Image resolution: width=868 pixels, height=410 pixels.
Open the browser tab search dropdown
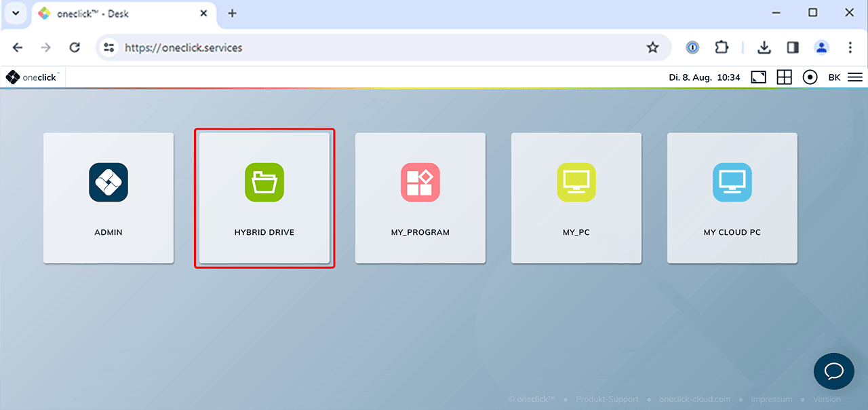click(x=16, y=13)
